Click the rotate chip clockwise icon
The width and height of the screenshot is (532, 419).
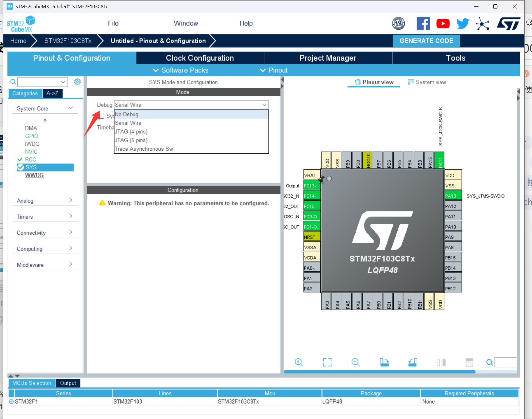384,362
